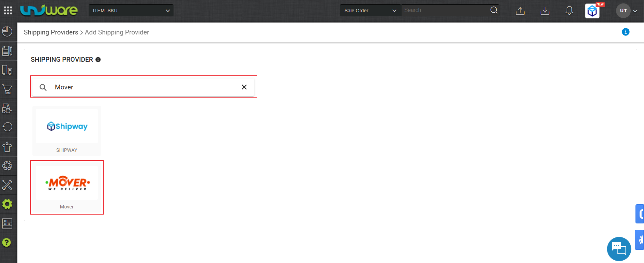
Task: Click the provider search magnifier icon
Action: pos(43,87)
